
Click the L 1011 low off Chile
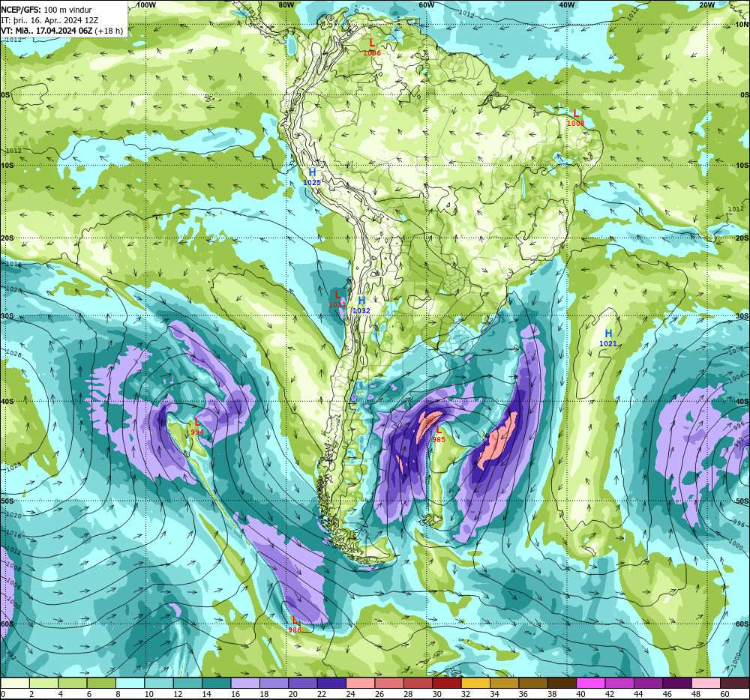tap(337, 298)
